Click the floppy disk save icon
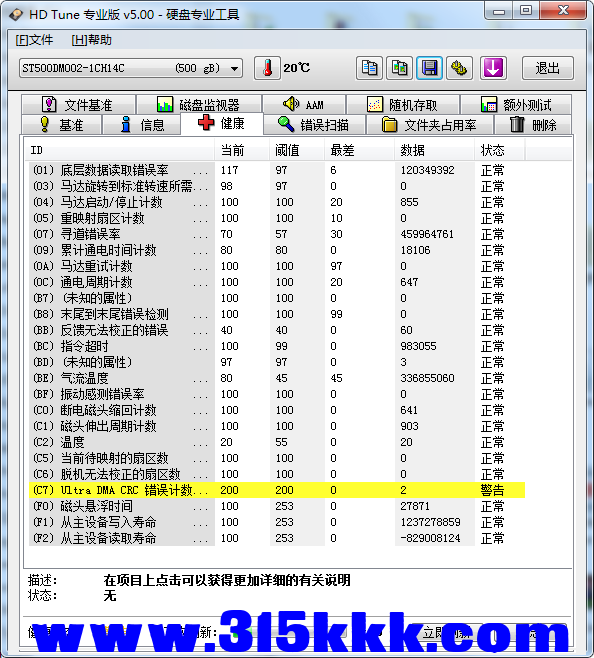594x658 pixels. 429,68
